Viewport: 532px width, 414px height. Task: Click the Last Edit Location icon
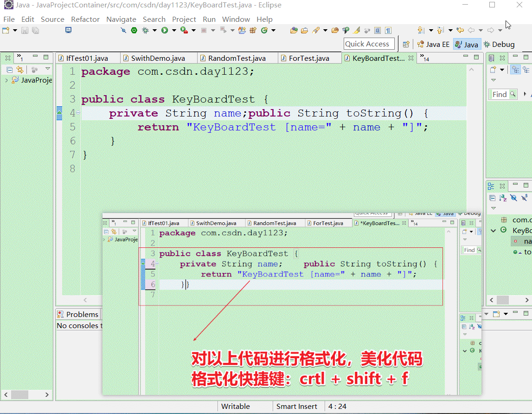(x=460, y=30)
